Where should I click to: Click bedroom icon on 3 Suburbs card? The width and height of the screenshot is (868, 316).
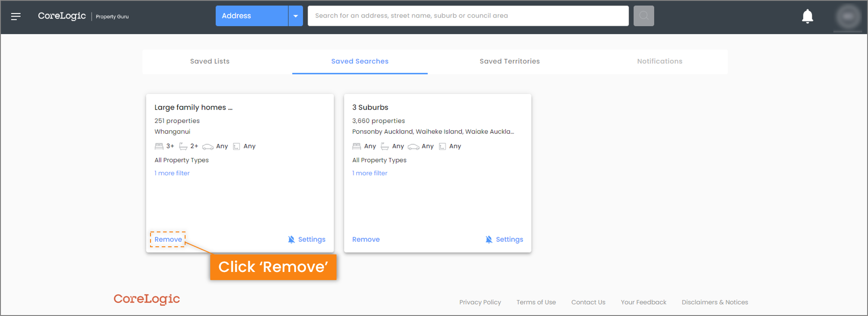(357, 146)
